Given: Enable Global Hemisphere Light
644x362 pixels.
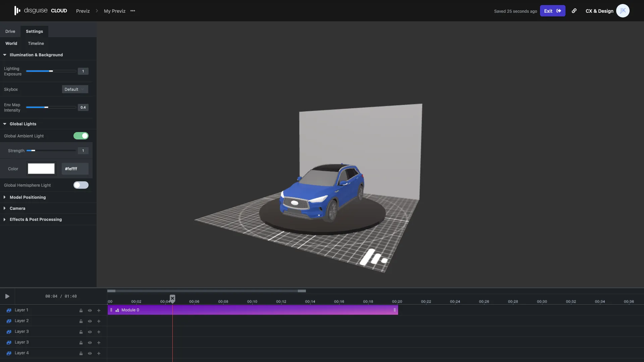Looking at the screenshot, I should [x=81, y=185].
